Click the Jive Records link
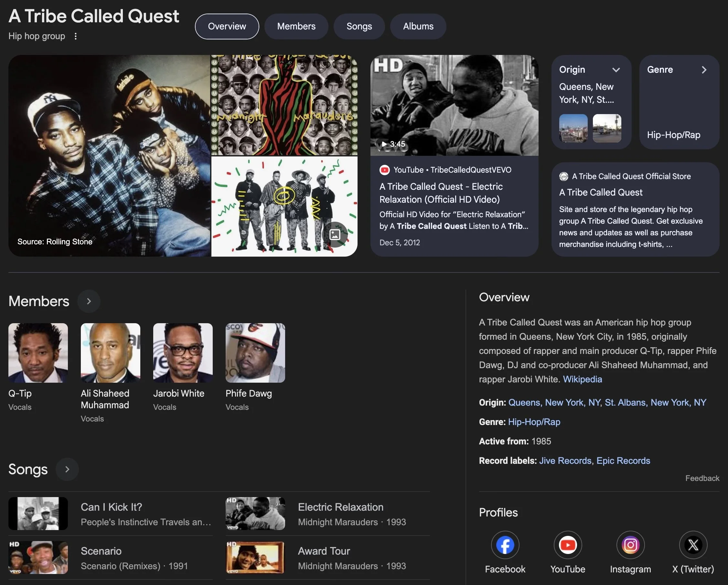Image resolution: width=728 pixels, height=585 pixels. pyautogui.click(x=565, y=461)
